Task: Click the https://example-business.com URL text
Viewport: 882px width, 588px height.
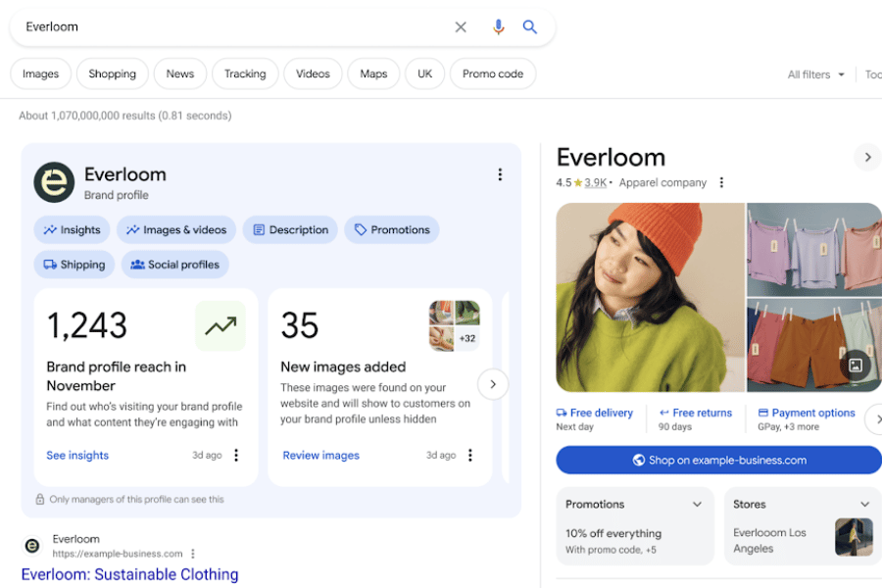Action: click(118, 554)
